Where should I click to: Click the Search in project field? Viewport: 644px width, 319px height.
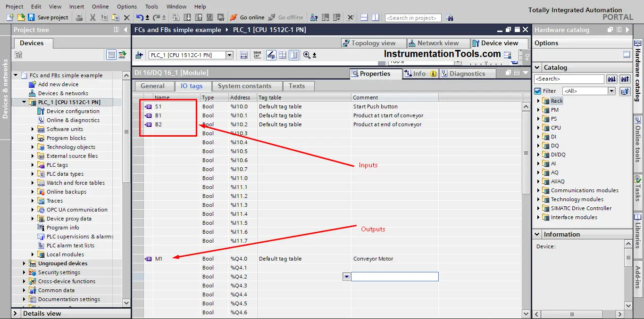[x=413, y=18]
